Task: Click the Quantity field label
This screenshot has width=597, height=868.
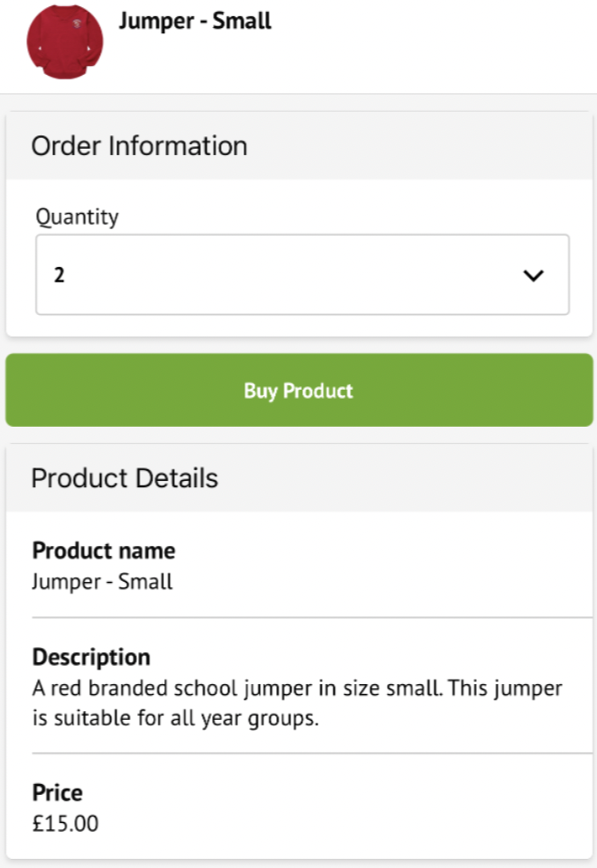Action: tap(78, 217)
